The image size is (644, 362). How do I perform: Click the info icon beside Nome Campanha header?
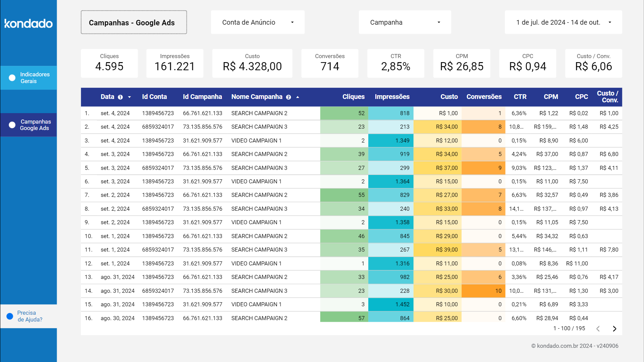coord(289,97)
